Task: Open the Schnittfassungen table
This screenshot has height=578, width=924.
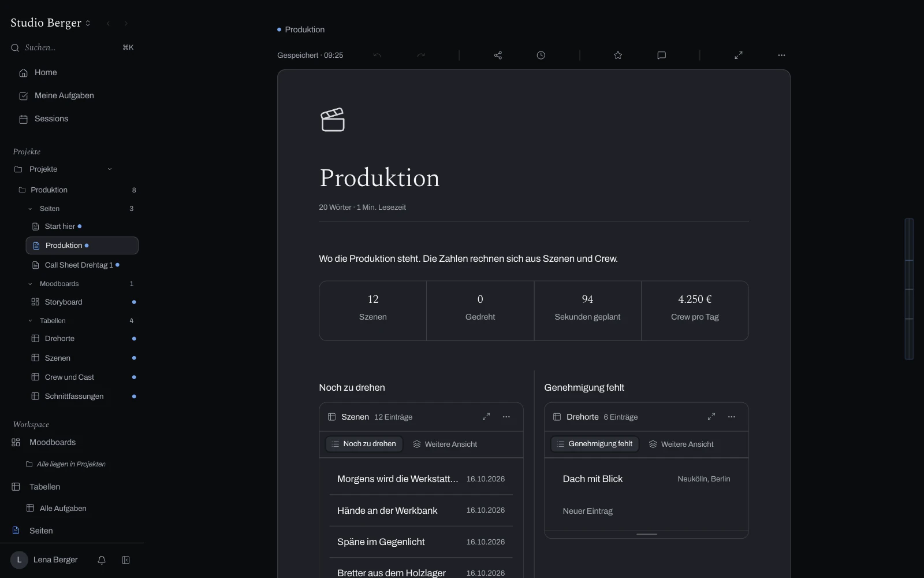Action: [x=82, y=397]
